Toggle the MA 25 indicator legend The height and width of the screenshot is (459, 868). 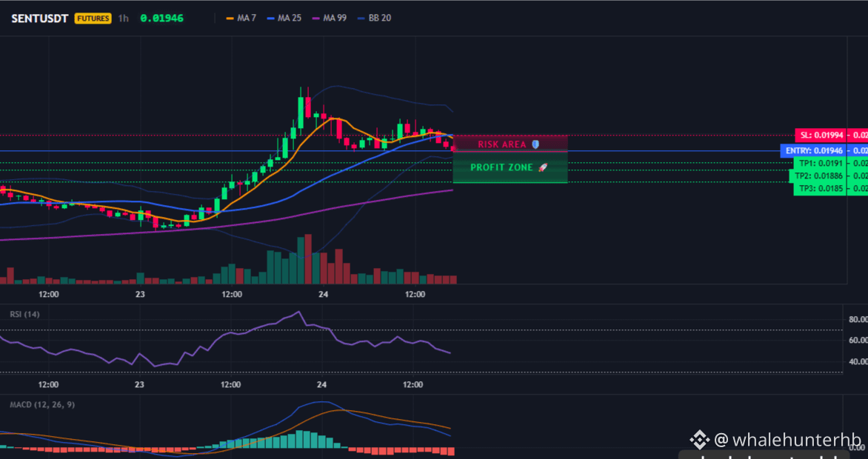[x=284, y=18]
